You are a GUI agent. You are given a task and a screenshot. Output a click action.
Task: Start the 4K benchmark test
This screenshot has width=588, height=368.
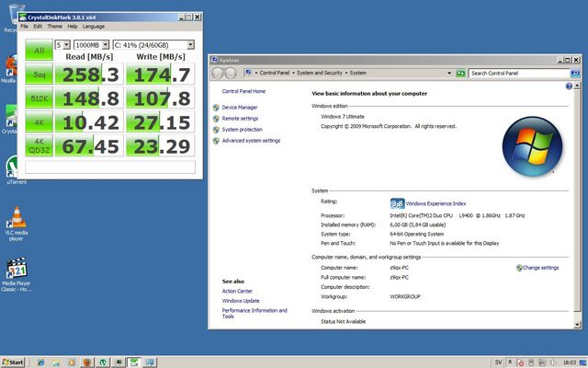[x=39, y=122]
